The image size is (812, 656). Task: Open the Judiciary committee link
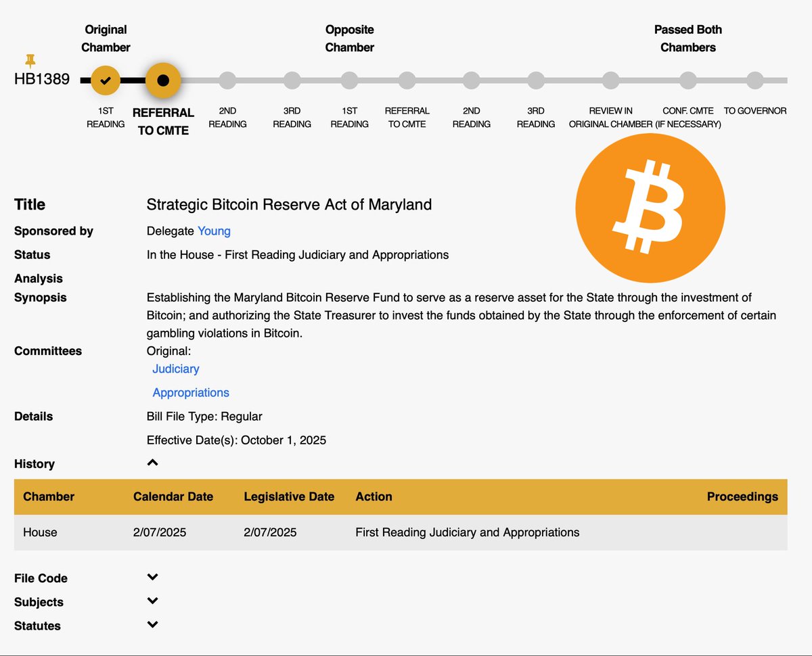pos(176,369)
